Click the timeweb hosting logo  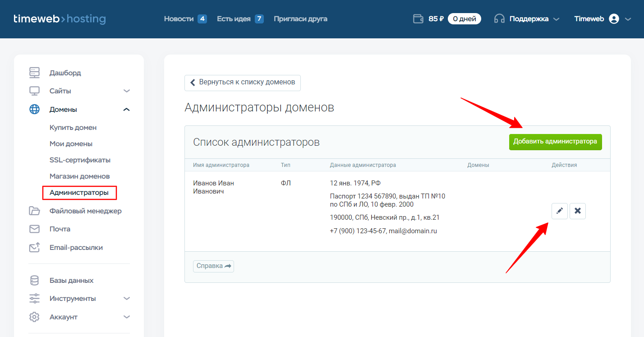[60, 19]
